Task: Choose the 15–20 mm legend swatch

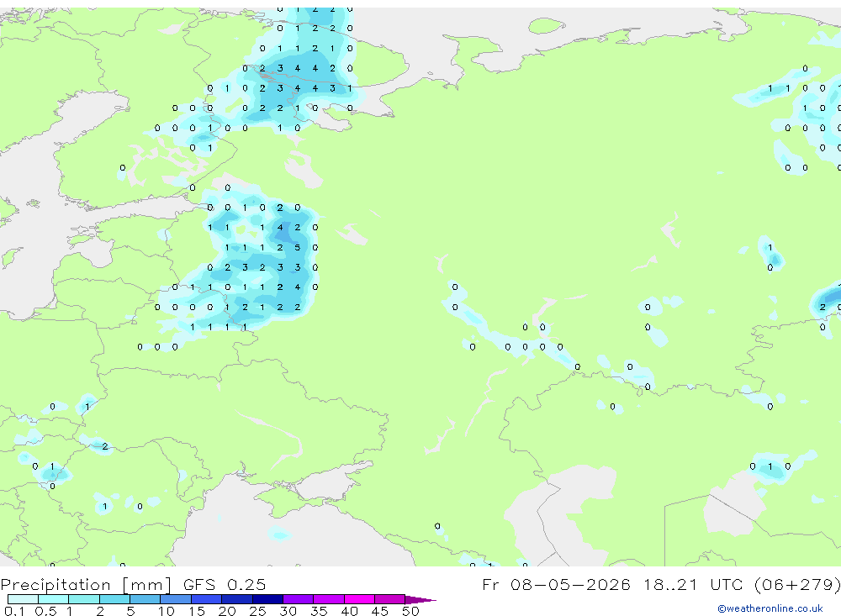Action: [207, 599]
